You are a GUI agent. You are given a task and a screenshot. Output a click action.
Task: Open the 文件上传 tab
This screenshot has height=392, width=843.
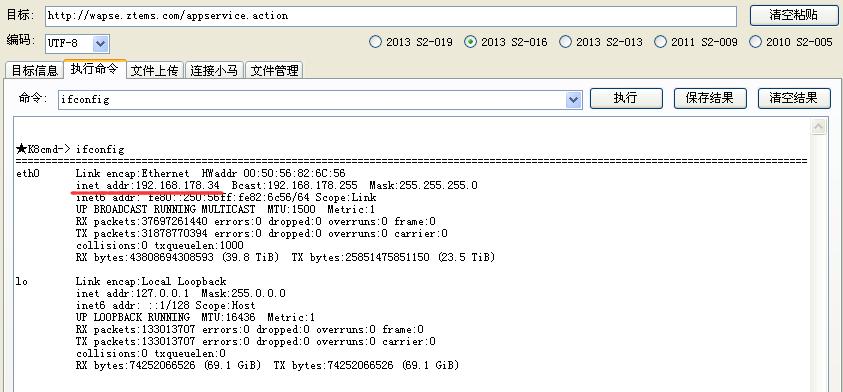tap(155, 70)
